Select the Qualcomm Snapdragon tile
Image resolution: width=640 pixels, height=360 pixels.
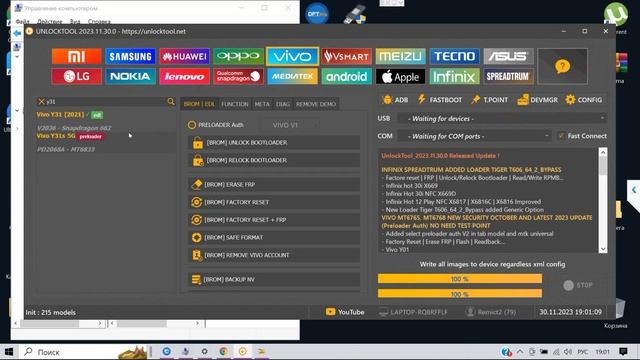(238, 76)
